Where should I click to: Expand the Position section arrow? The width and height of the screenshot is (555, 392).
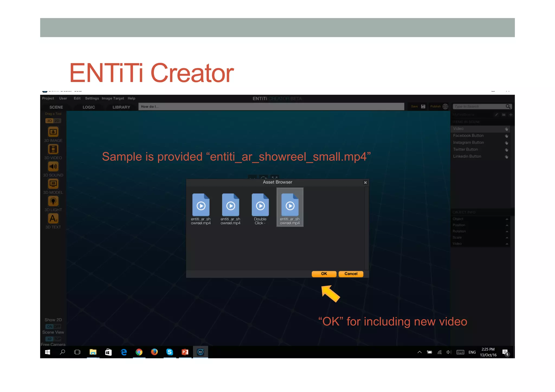[x=506, y=225]
